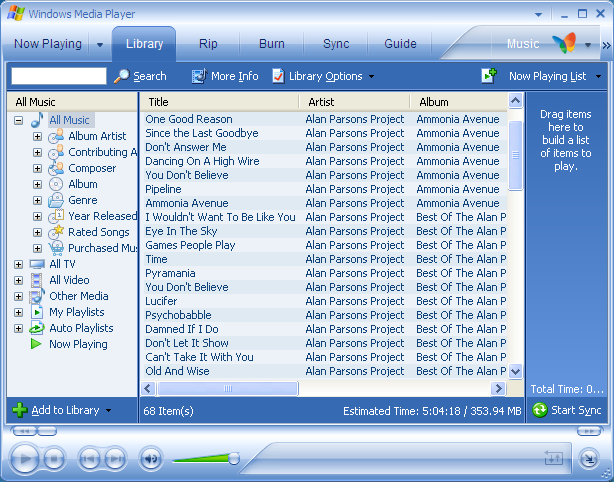Viewport: 614px width, 482px height.
Task: Show more tabs with the double chevron
Action: point(606,45)
